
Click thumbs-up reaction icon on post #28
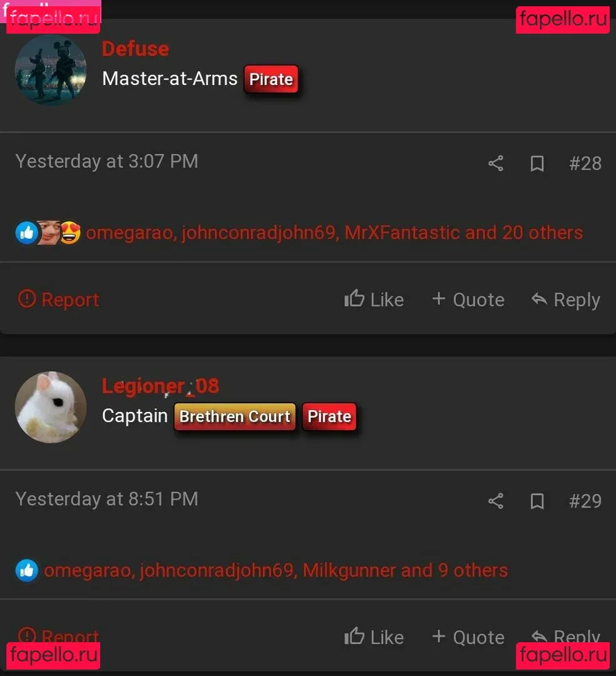pos(27,233)
